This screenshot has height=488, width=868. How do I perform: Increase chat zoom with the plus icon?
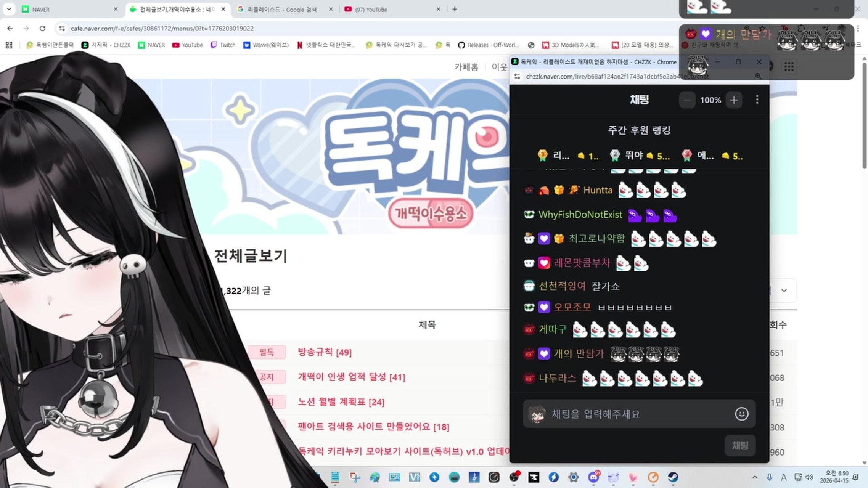(733, 100)
